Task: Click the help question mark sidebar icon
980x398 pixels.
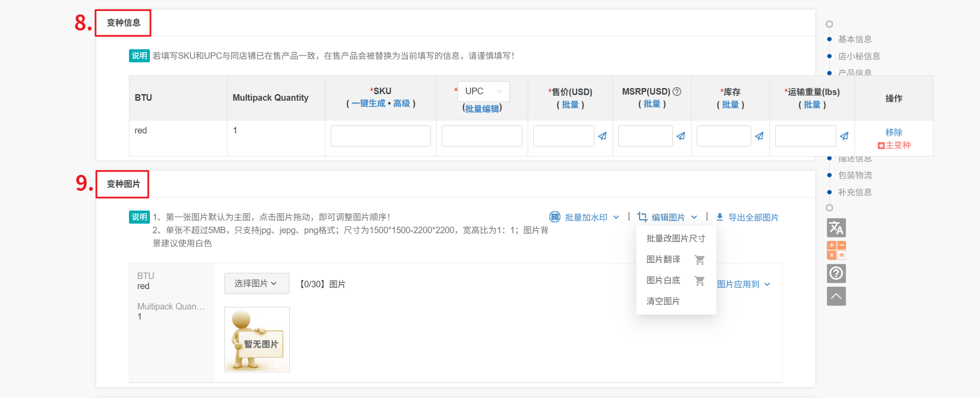Action: pos(836,273)
